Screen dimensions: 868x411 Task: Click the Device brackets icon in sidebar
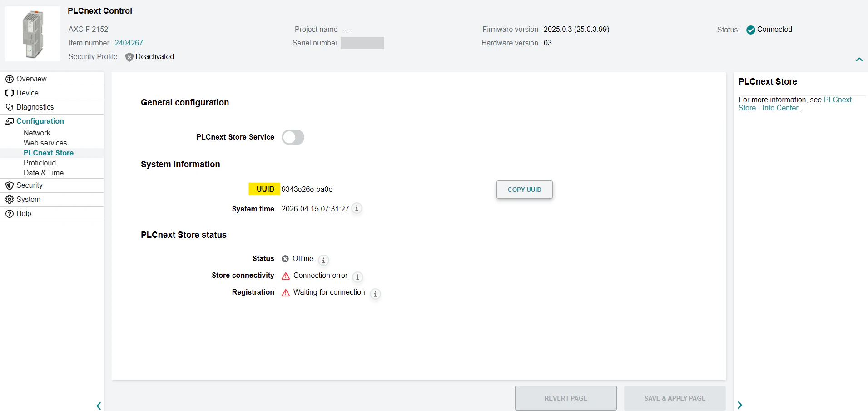9,93
